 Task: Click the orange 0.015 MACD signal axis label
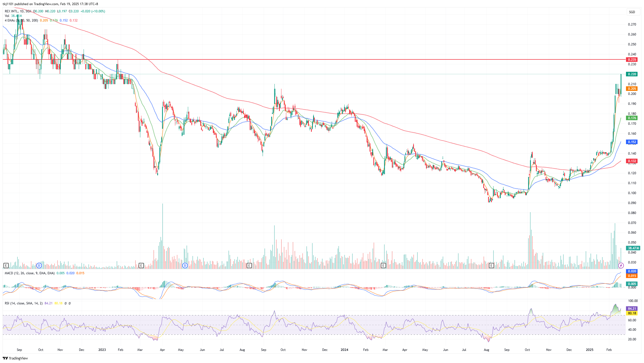632,276
